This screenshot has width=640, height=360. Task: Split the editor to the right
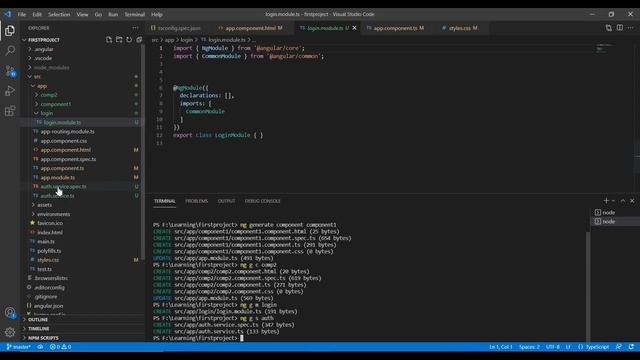[620, 28]
